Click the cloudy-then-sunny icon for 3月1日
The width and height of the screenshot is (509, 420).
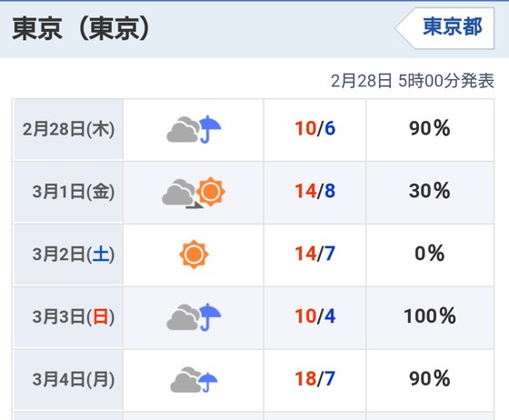coord(194,192)
